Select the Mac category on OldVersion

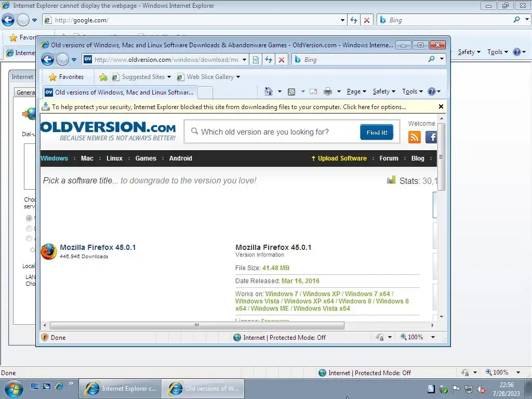tap(87, 158)
